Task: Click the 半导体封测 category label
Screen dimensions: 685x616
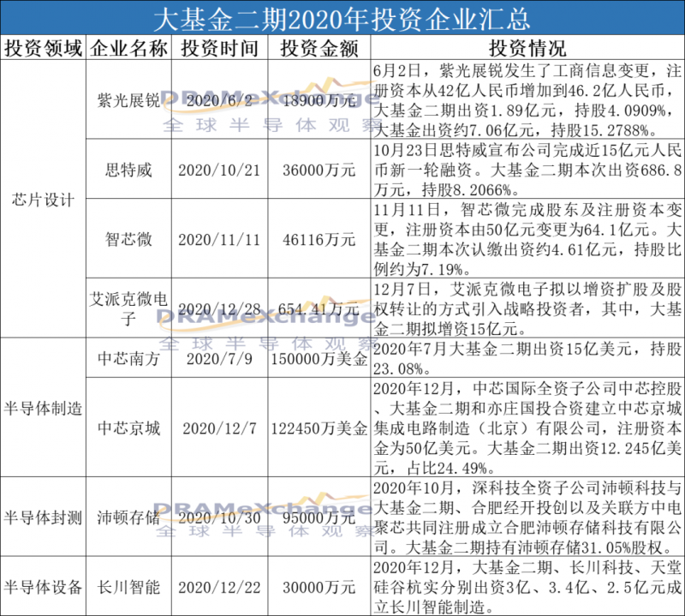Action: (43, 517)
